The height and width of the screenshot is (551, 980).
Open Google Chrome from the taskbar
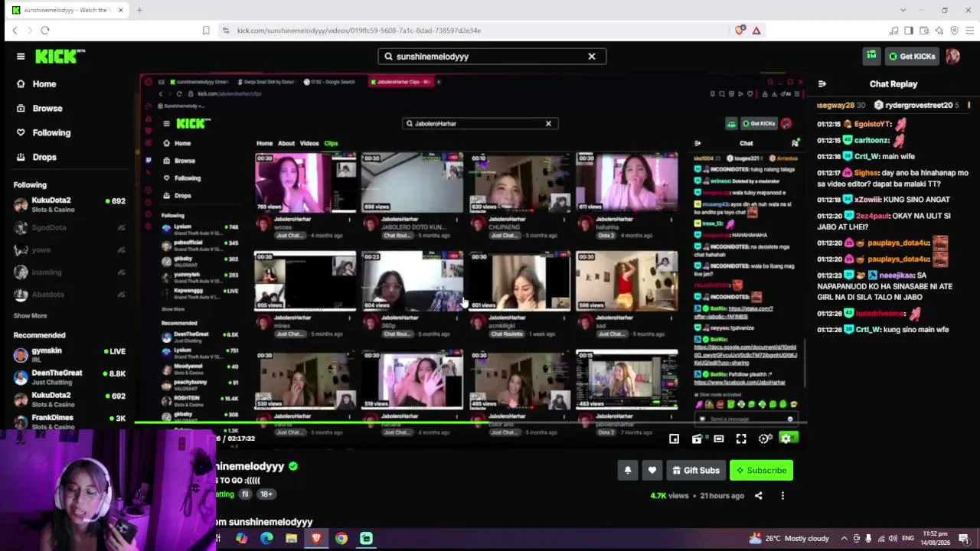coord(341,539)
